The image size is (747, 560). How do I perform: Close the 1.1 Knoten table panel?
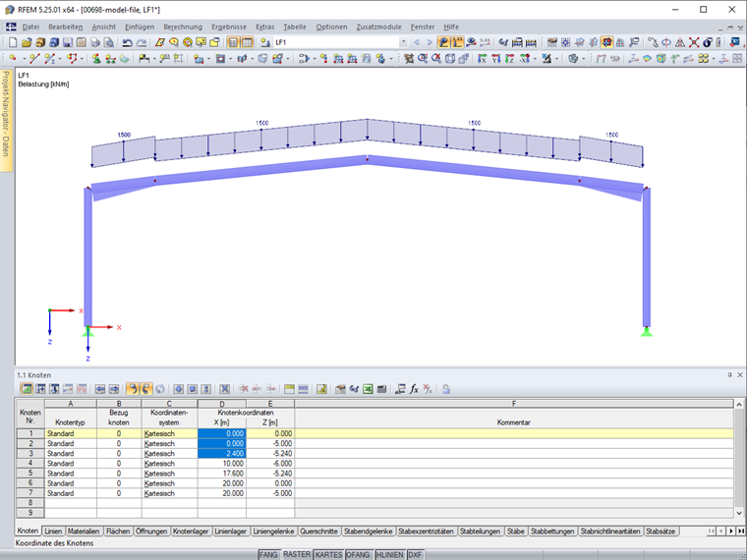[740, 375]
